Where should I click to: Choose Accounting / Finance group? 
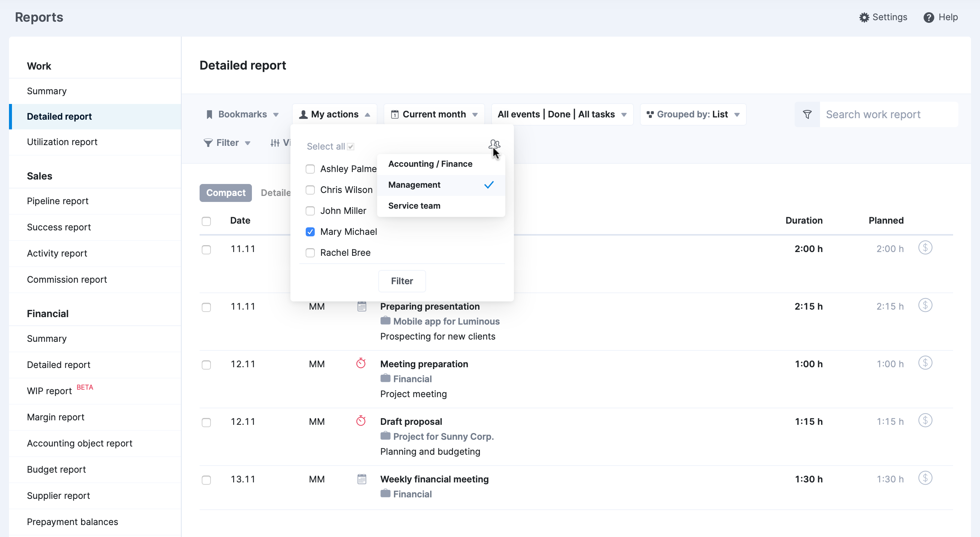click(441, 164)
